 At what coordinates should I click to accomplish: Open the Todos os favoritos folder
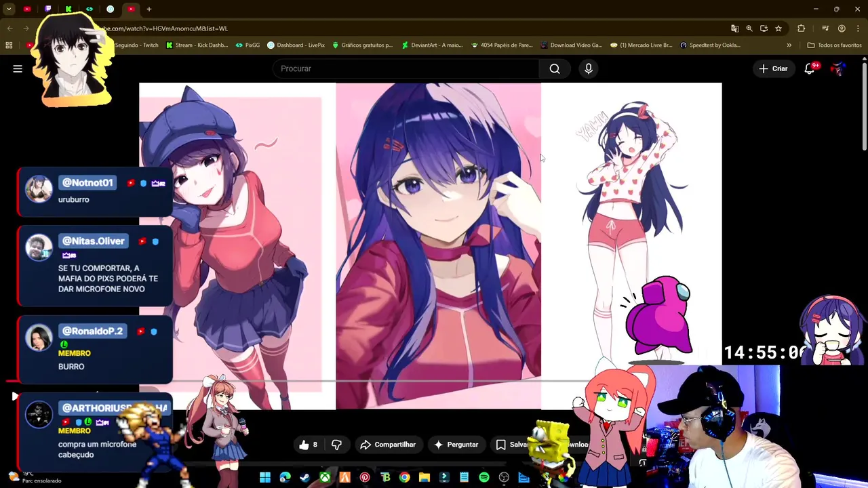point(834,45)
